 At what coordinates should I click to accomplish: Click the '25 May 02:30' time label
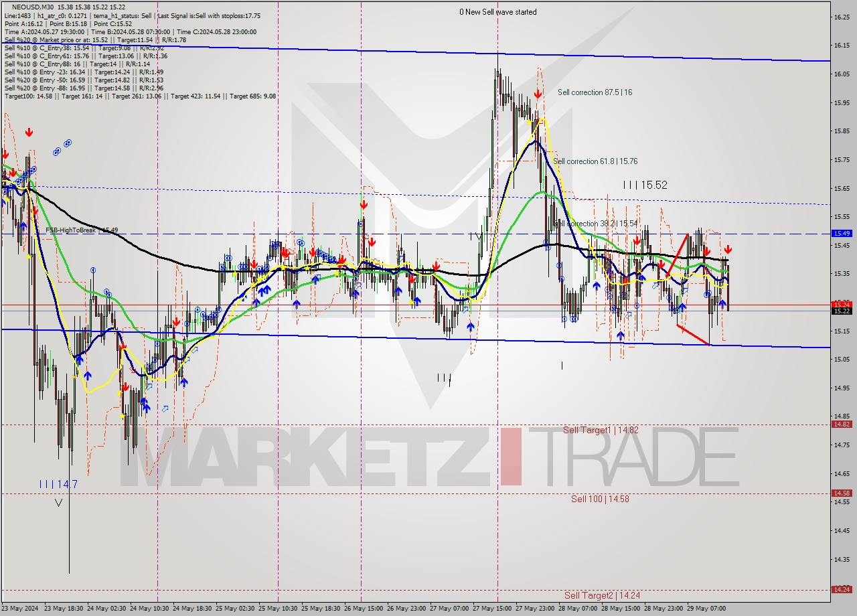pyautogui.click(x=234, y=609)
